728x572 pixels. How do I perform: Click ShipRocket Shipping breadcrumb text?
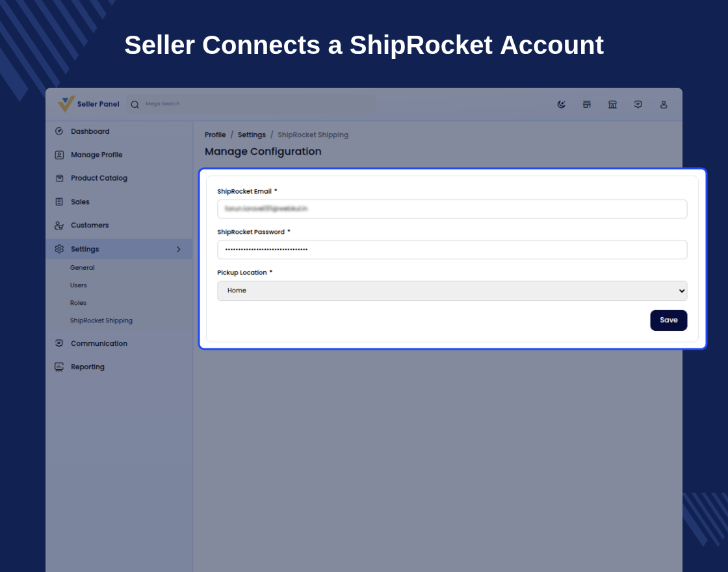(x=313, y=135)
